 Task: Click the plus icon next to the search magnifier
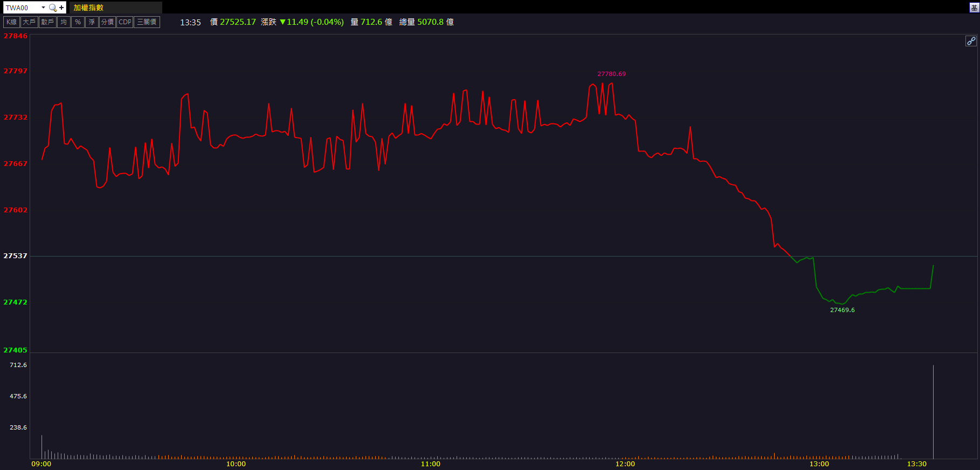(61, 8)
